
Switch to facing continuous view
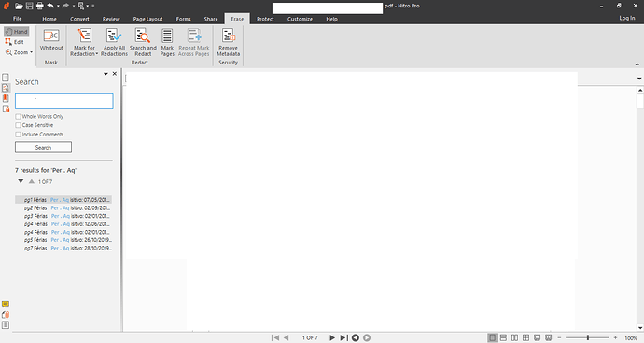525,337
